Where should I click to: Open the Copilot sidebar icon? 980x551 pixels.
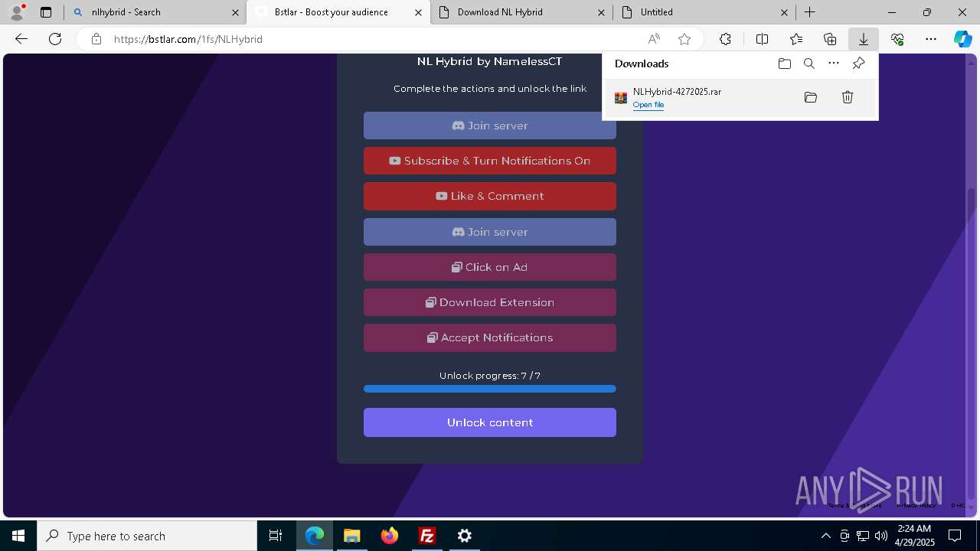tap(963, 39)
